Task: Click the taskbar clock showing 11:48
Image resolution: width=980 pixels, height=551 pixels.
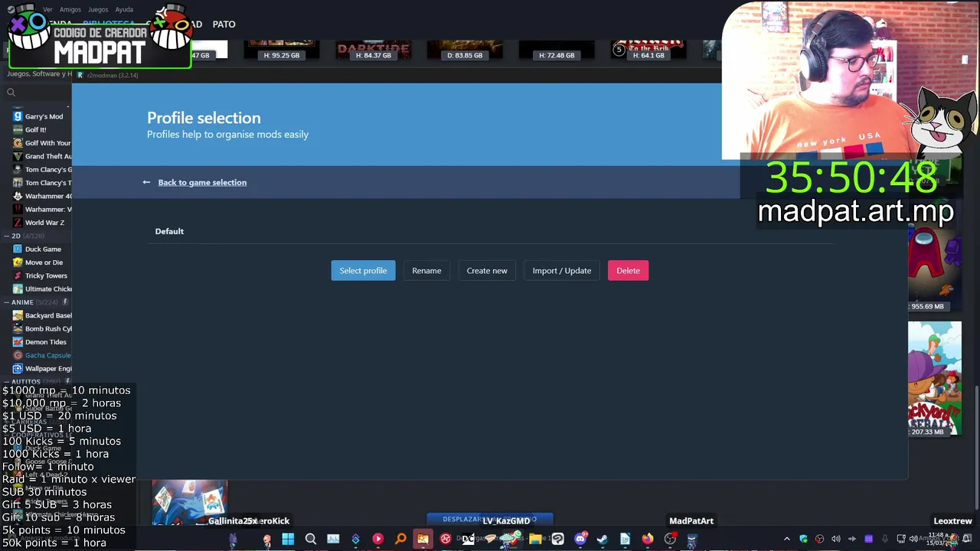Action: (x=937, y=539)
